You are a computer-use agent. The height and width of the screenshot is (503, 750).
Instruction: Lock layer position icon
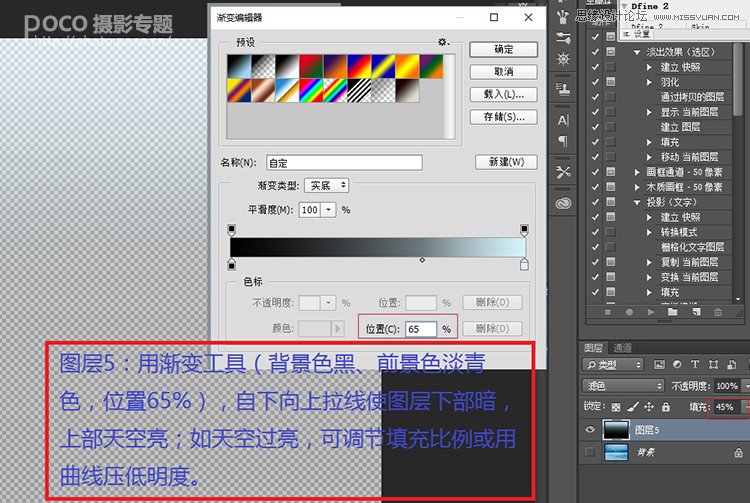(x=649, y=407)
